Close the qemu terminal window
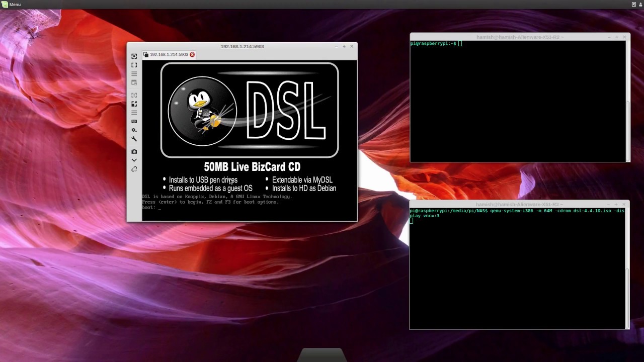The image size is (644, 362). click(624, 205)
